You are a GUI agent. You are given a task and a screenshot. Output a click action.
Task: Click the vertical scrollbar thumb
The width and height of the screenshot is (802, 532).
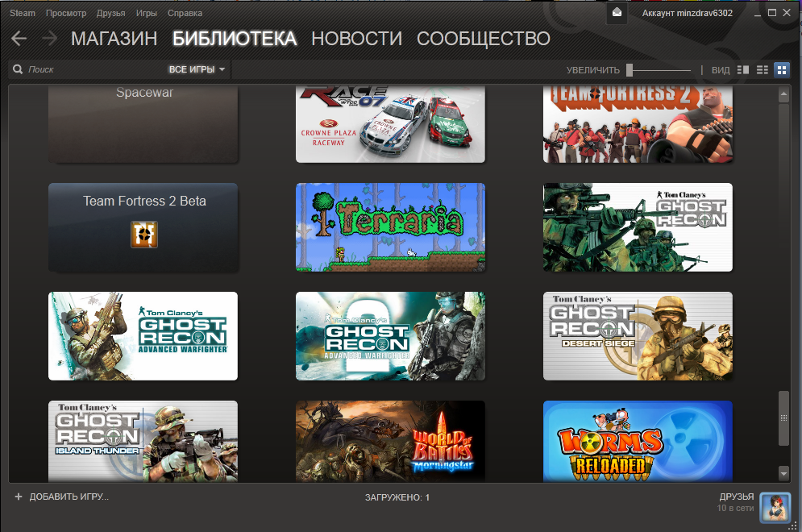point(783,418)
